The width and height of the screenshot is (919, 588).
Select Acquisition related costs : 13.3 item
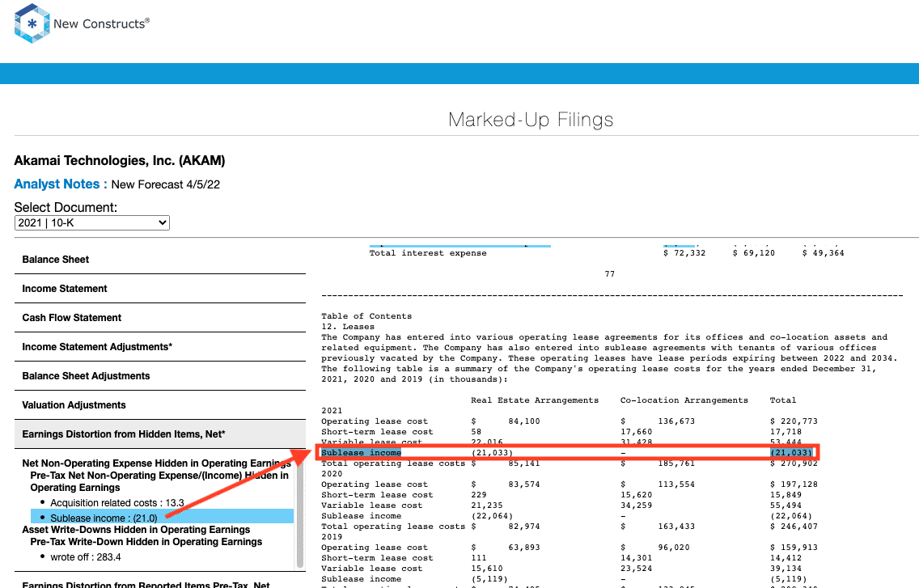pyautogui.click(x=117, y=503)
